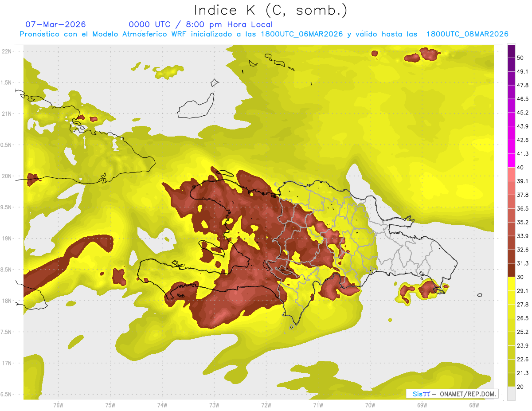Viewport: 532px width, 411px height.
Task: Click the colorbar value '30'
Action: pyautogui.click(x=521, y=277)
